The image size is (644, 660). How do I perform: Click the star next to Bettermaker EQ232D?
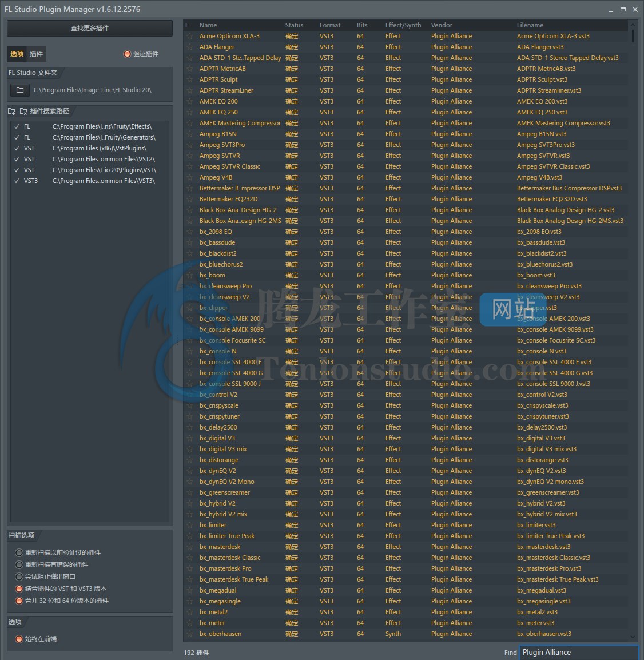[x=190, y=199]
